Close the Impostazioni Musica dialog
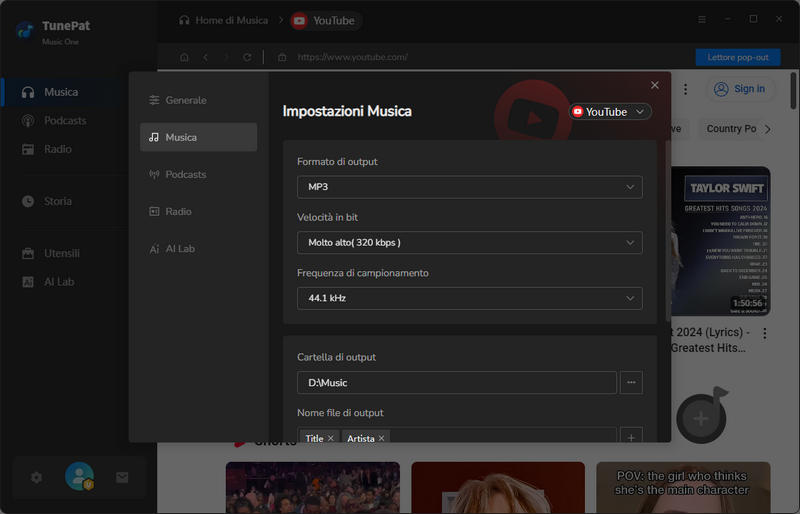 [x=655, y=85]
